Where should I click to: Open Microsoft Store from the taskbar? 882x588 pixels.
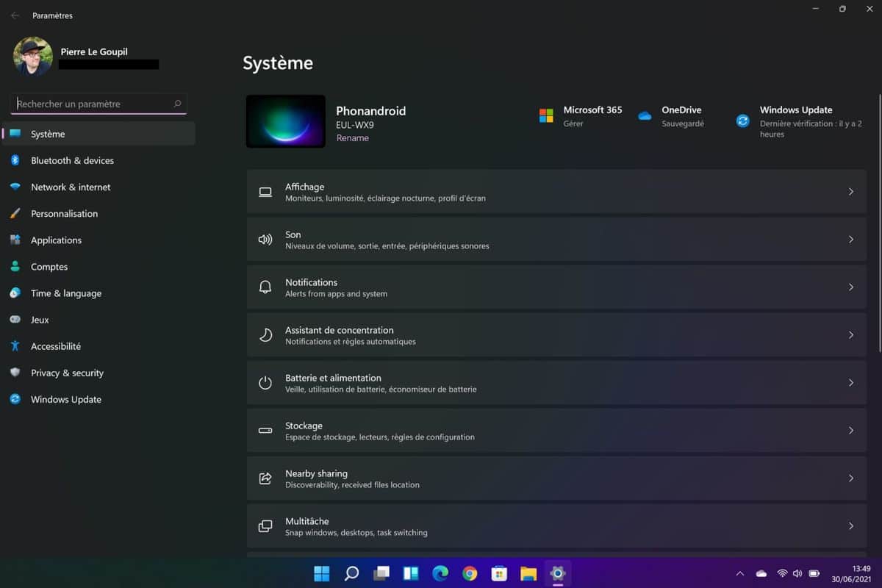click(x=499, y=573)
